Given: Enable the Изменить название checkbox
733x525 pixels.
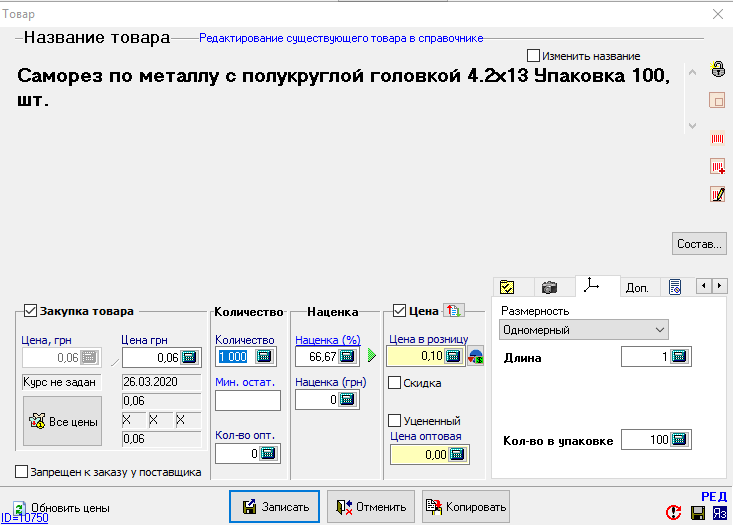Looking at the screenshot, I should click(x=533, y=56).
